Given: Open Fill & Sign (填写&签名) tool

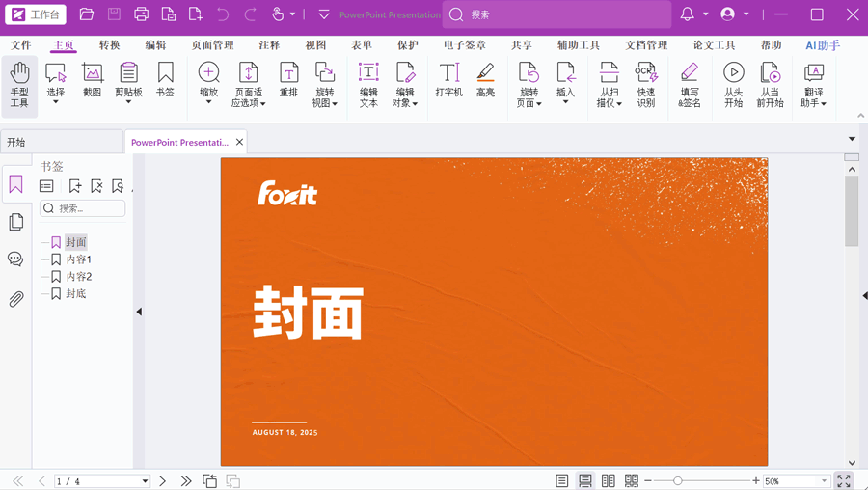Looking at the screenshot, I should pyautogui.click(x=689, y=85).
